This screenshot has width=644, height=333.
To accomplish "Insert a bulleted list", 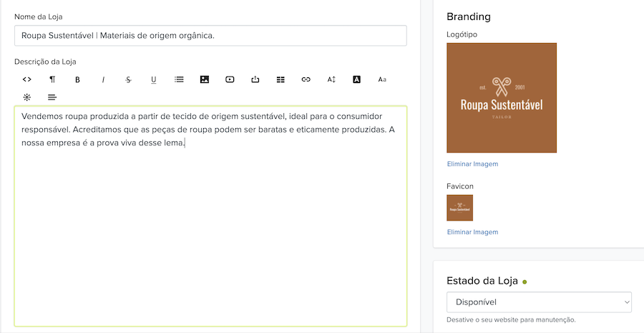I will pyautogui.click(x=179, y=79).
